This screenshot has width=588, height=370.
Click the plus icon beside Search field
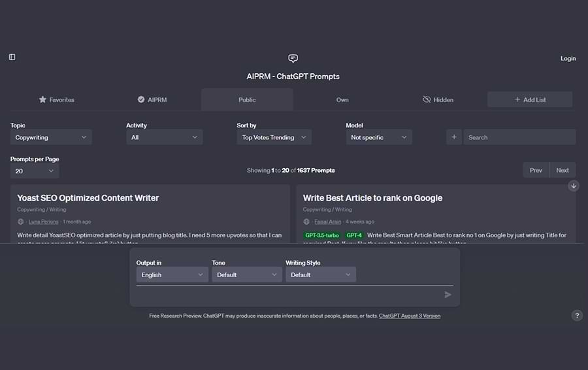click(454, 137)
